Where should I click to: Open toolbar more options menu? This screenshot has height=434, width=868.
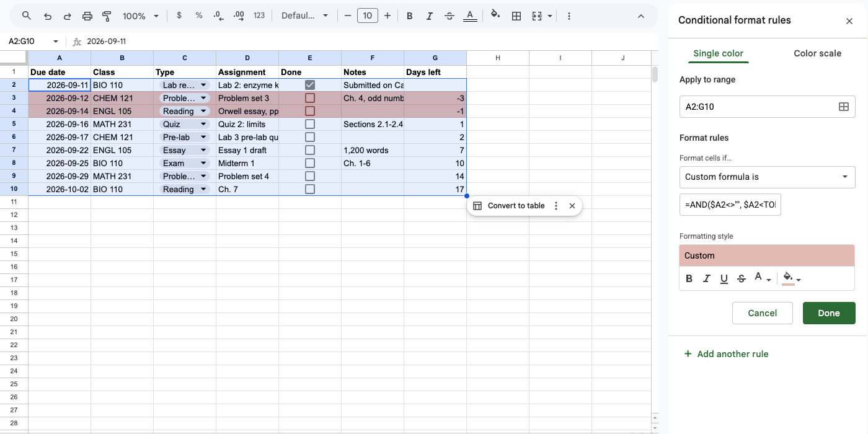569,15
